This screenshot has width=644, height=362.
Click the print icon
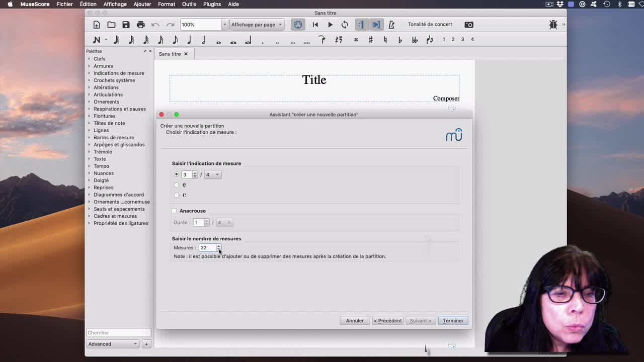[141, 25]
